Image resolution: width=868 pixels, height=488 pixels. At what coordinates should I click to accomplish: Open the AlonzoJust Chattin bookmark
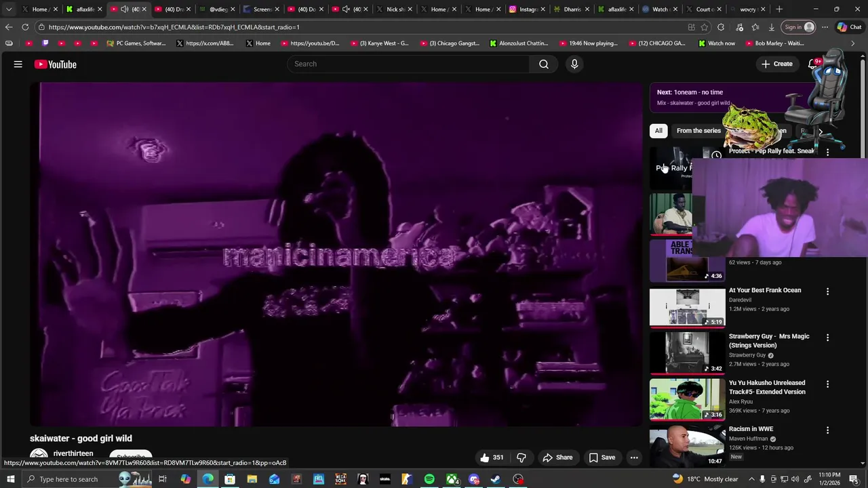click(x=519, y=43)
